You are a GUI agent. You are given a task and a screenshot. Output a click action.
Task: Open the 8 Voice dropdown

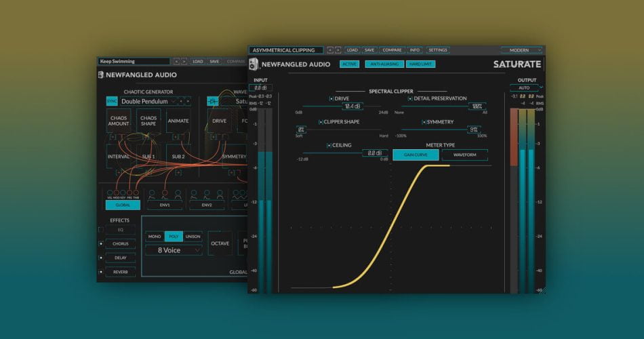[x=174, y=250]
